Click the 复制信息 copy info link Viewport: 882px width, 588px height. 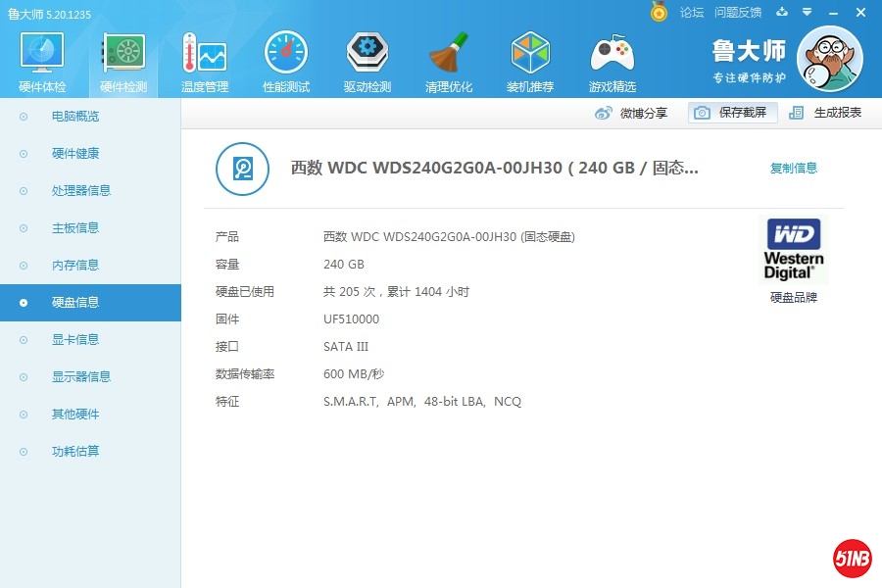click(x=793, y=169)
